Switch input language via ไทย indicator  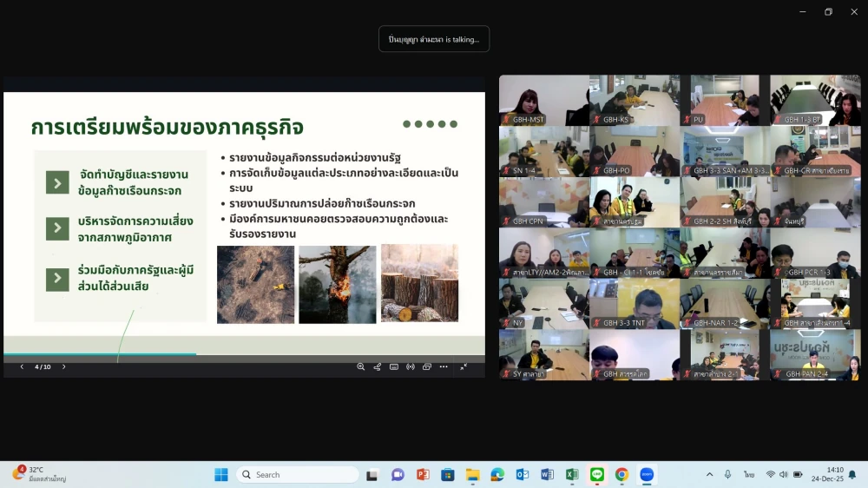749,475
